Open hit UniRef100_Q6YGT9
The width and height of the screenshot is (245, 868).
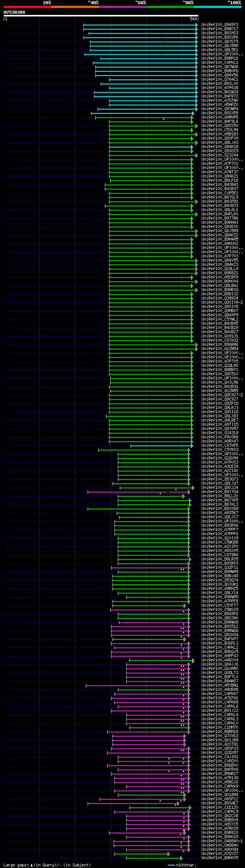click(x=220, y=41)
